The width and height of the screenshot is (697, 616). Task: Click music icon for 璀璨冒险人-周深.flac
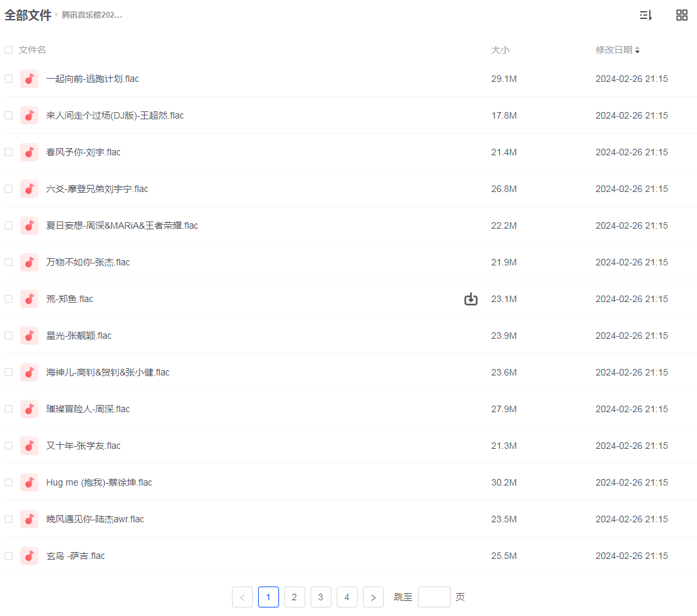29,409
